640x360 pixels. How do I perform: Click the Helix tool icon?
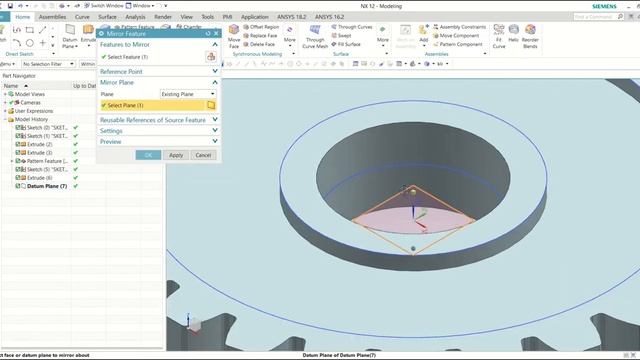click(513, 29)
